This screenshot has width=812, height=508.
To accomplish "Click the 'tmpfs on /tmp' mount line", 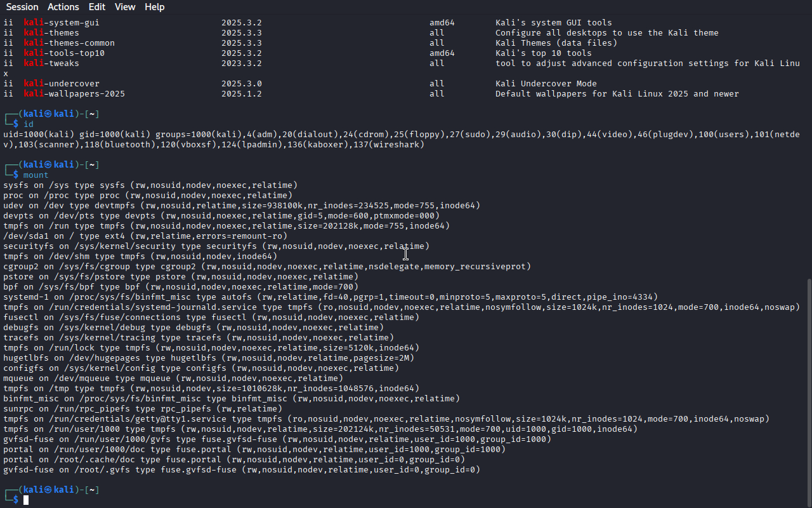I will (211, 389).
